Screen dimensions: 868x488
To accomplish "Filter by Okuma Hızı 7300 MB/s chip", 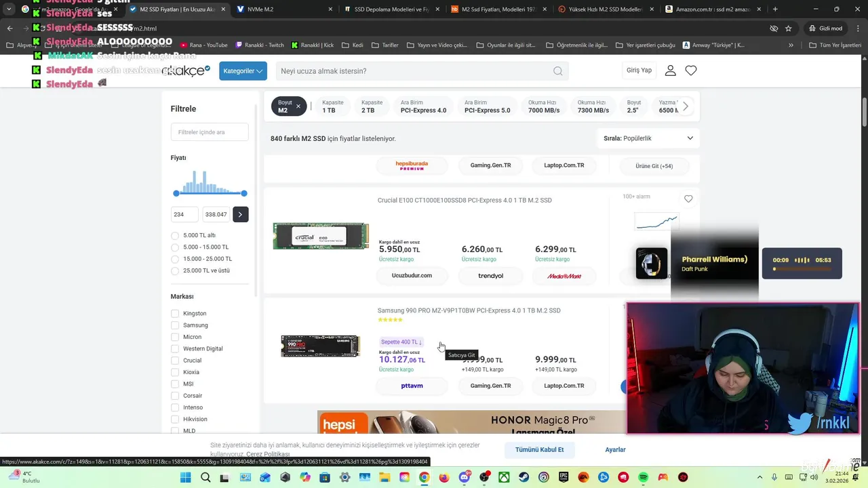I will click(593, 106).
